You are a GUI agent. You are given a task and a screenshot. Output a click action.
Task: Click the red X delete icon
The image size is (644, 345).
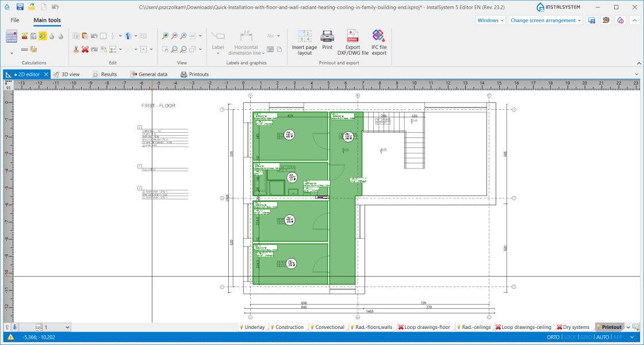(85, 49)
